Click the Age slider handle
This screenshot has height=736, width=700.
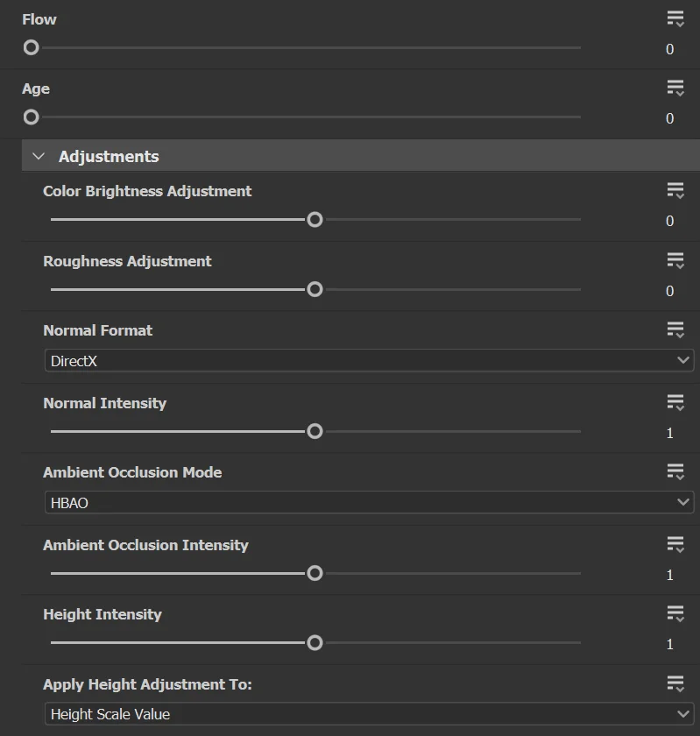tap(32, 117)
